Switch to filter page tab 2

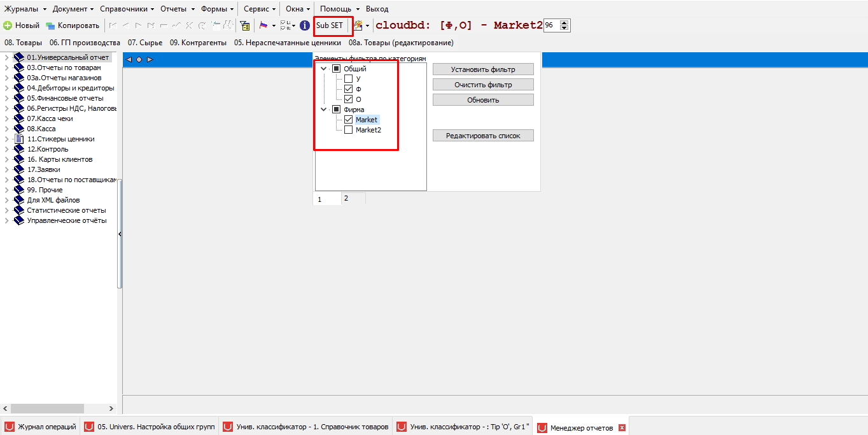coord(353,198)
